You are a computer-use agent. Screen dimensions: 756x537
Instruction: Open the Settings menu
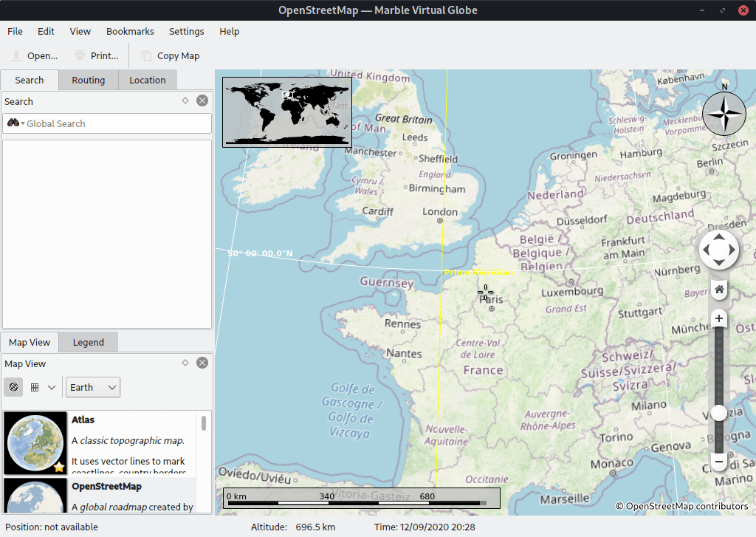(187, 31)
